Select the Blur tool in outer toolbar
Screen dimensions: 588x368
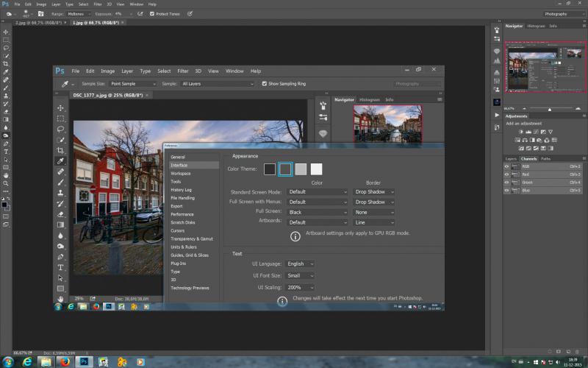(6, 127)
